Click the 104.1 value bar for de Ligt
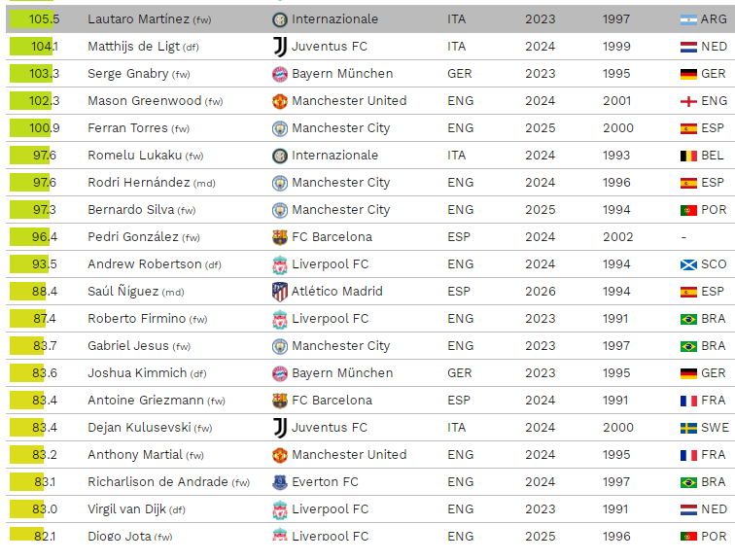This screenshot has width=735, height=560. pos(31,47)
